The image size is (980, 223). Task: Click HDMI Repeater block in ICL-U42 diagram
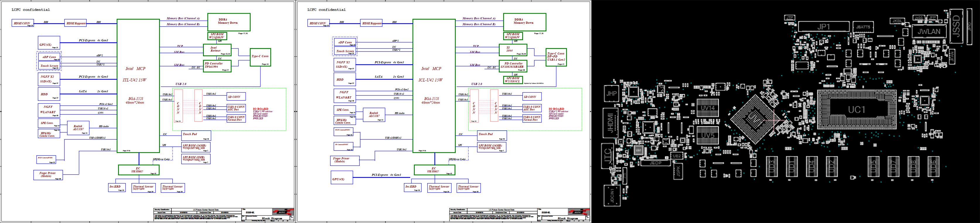371,23
